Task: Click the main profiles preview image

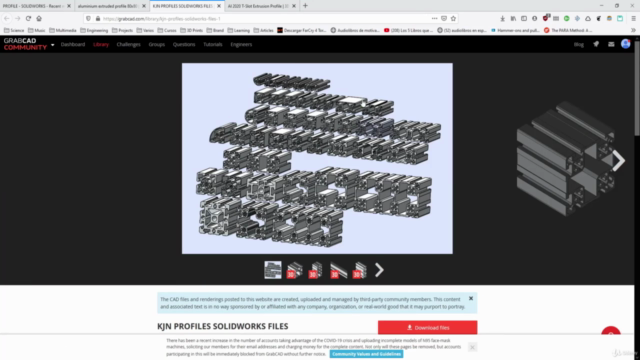Action: pyautogui.click(x=317, y=158)
